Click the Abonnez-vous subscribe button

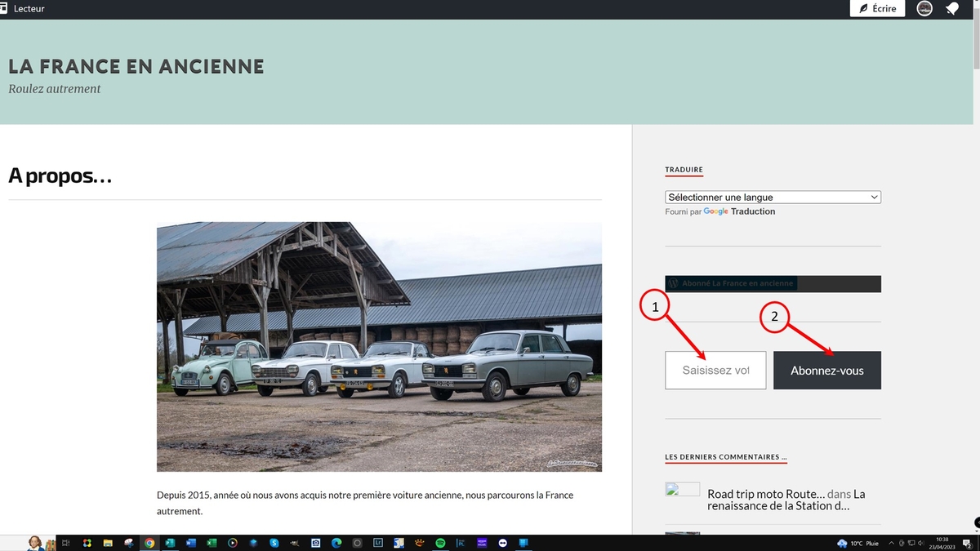pyautogui.click(x=826, y=371)
